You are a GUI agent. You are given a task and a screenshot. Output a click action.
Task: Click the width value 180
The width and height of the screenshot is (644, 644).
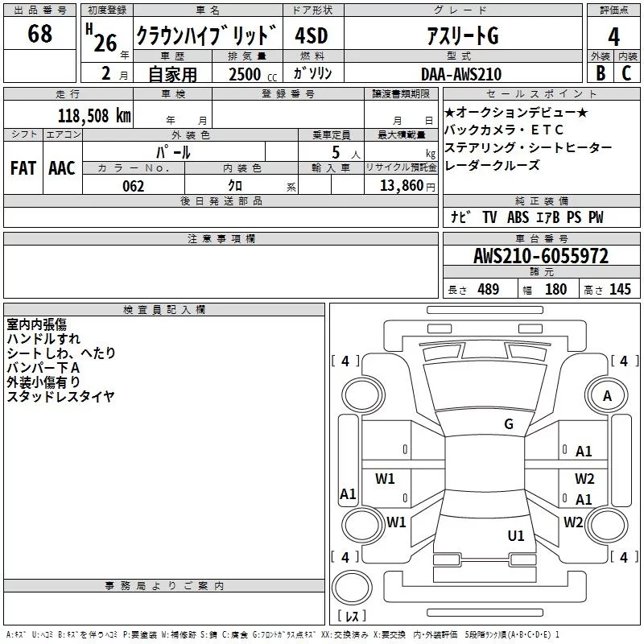pos(555,289)
